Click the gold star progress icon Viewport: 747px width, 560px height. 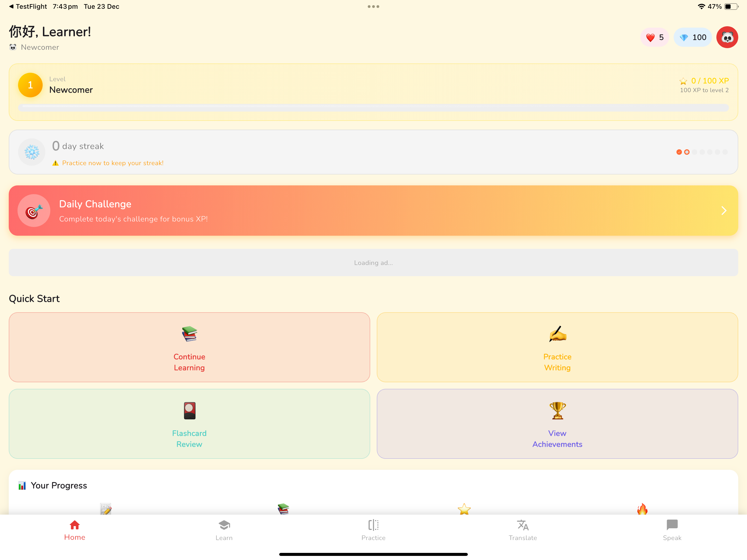(x=464, y=509)
